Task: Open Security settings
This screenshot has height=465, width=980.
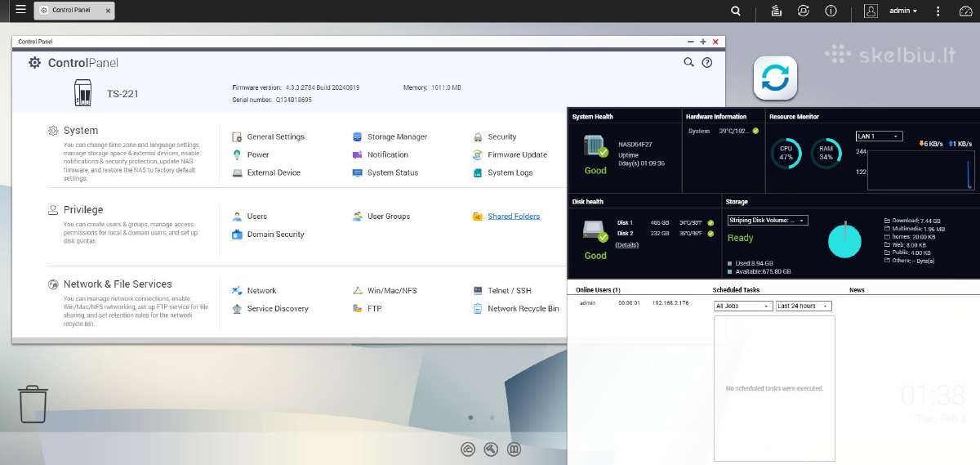Action: point(495,137)
